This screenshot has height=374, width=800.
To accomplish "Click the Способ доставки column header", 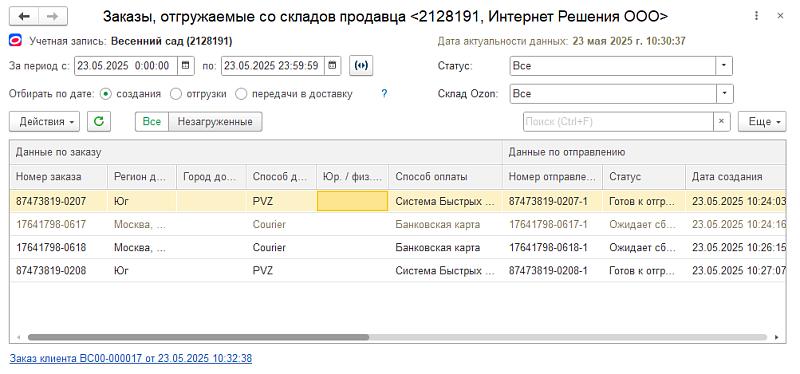I will 282,177.
